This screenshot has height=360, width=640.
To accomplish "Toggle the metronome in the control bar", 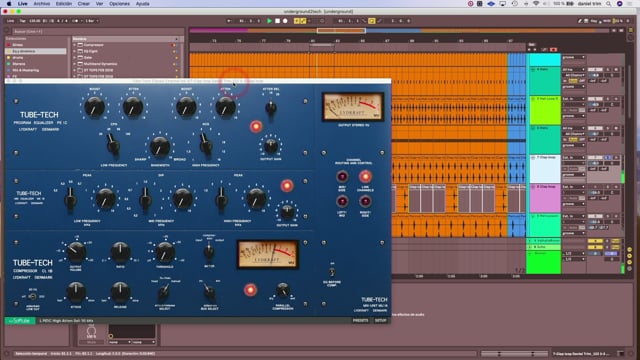I will point(76,21).
